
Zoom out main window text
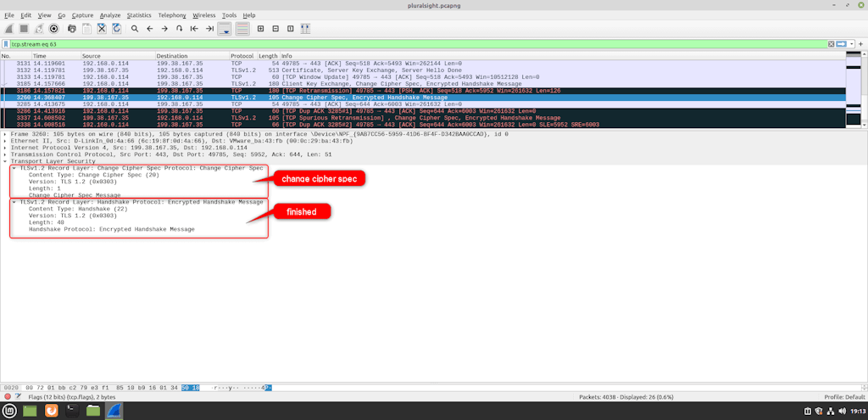(x=275, y=28)
